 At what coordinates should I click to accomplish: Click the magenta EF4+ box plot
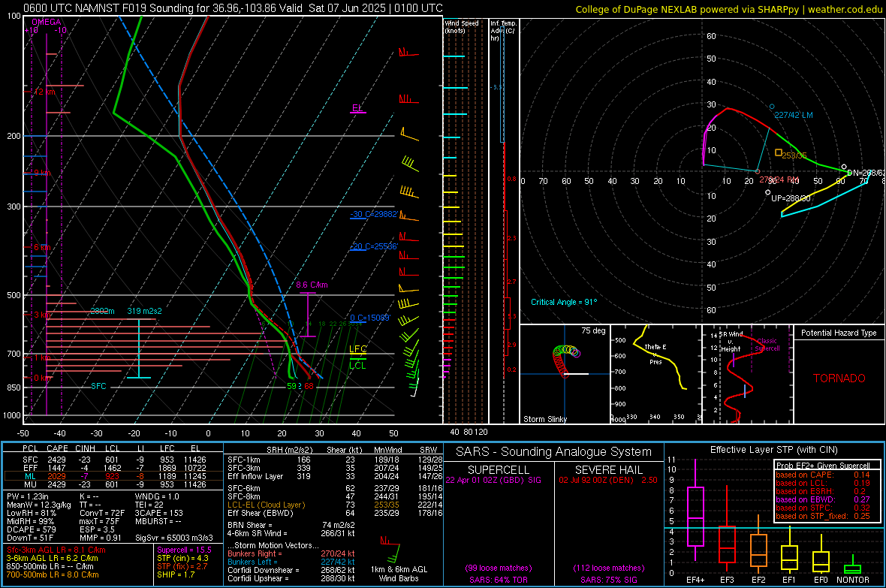click(x=695, y=510)
